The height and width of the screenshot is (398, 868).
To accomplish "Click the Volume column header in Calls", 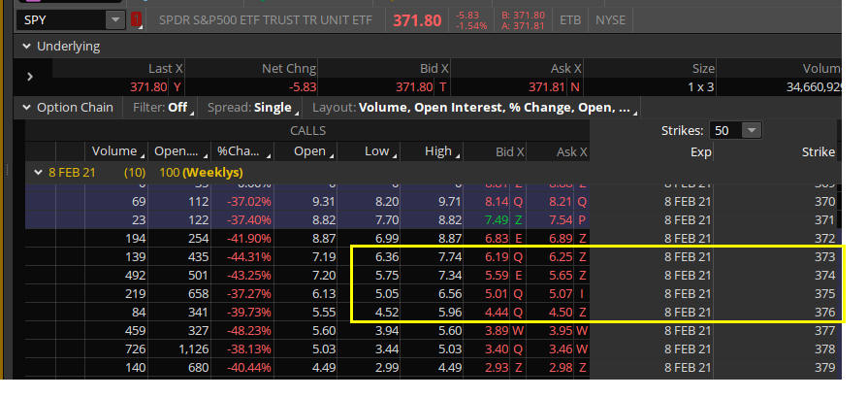I will tap(114, 151).
